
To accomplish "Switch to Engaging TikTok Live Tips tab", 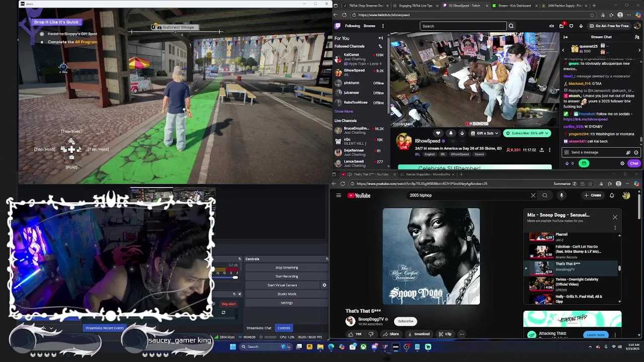I will pyautogui.click(x=415, y=6).
